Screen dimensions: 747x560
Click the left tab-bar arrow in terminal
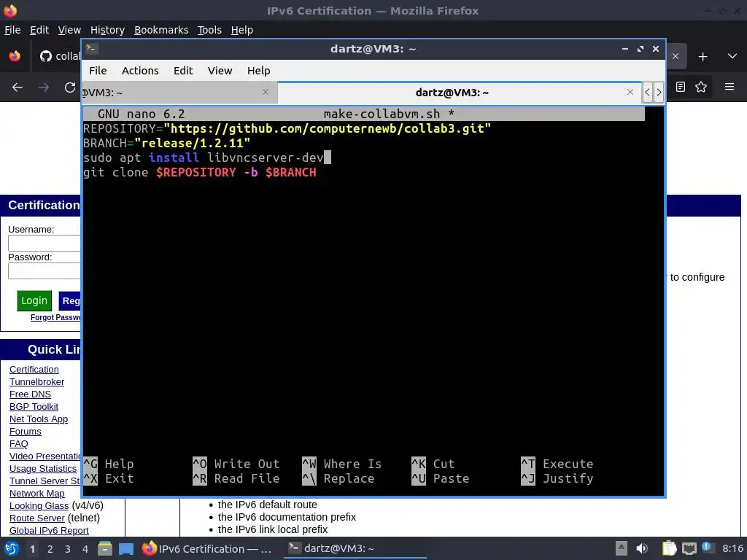coord(647,93)
